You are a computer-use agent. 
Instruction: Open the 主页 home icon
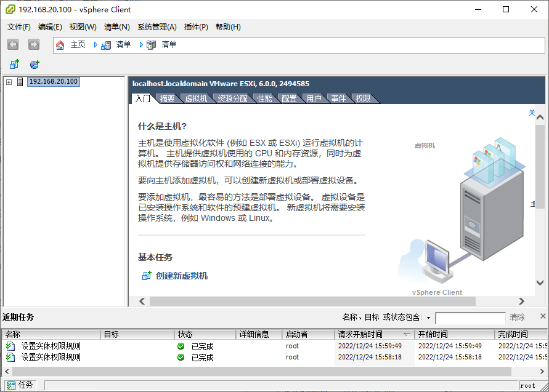click(x=60, y=44)
